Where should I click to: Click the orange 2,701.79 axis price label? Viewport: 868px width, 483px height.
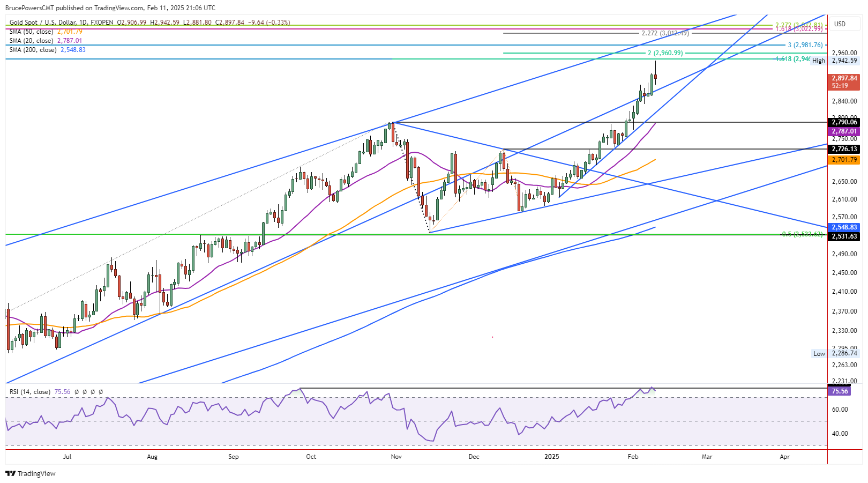844,160
